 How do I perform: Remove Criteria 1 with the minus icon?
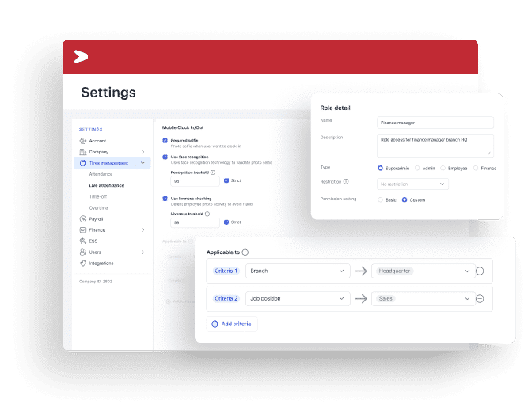[480, 271]
